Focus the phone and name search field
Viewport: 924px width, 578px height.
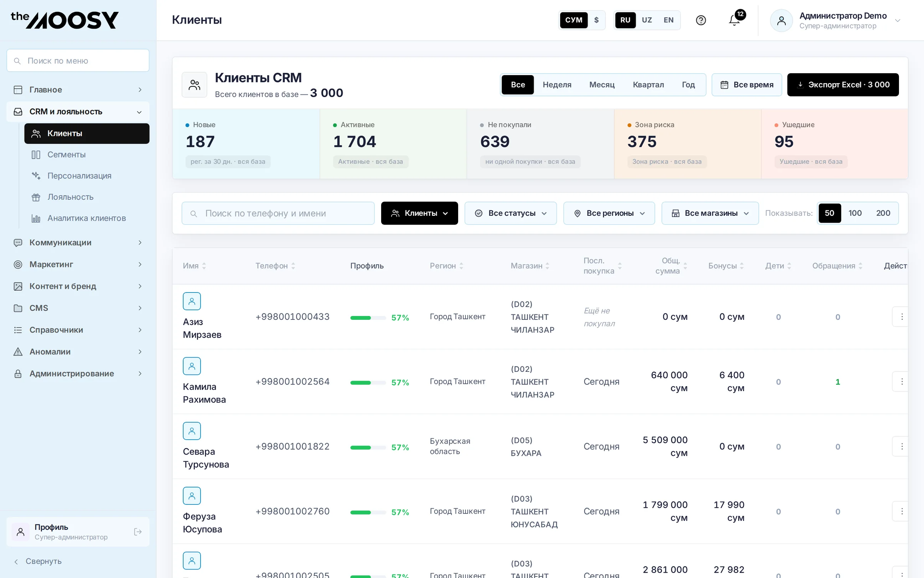278,213
